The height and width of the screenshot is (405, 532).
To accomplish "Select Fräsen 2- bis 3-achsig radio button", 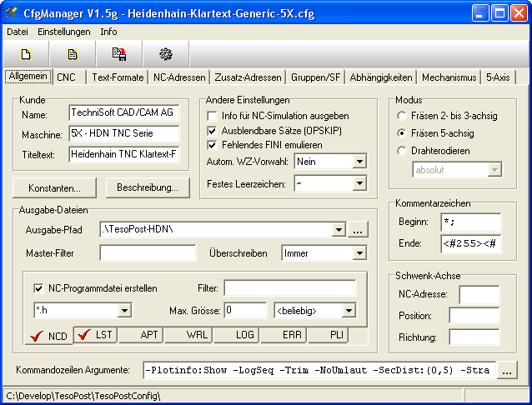I will click(403, 116).
